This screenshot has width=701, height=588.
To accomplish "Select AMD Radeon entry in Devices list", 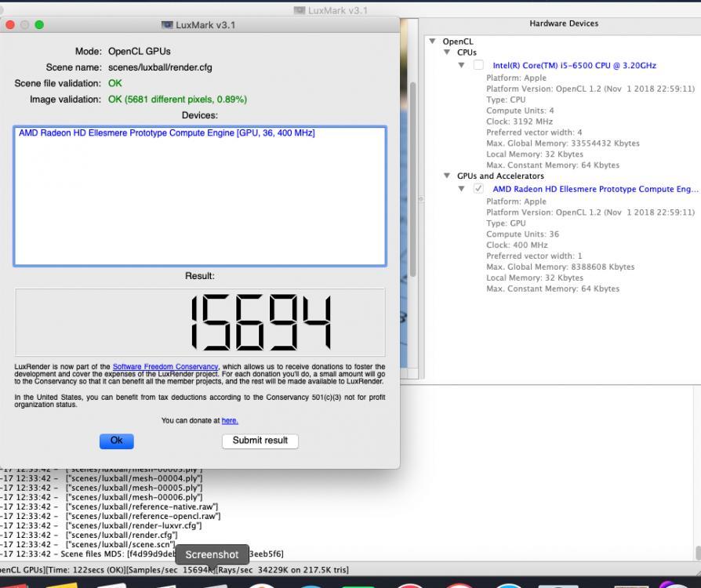I will tap(167, 132).
